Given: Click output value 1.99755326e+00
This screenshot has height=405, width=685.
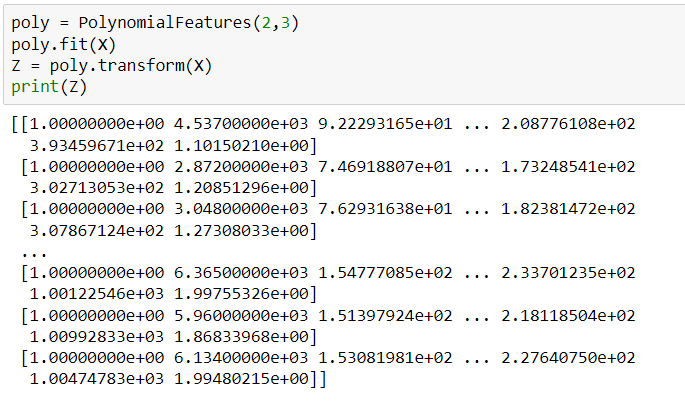Looking at the screenshot, I should click(x=241, y=294).
